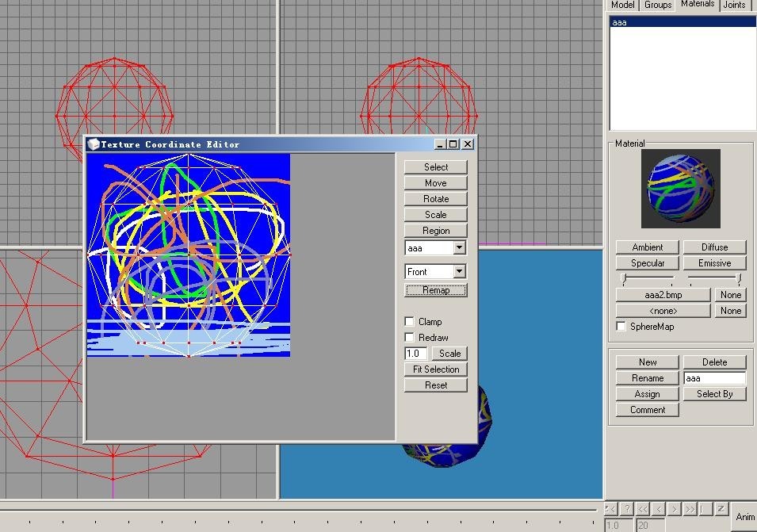Screen dimensions: 757x532
Task: Click the Reset button in texture editor
Action: click(435, 385)
